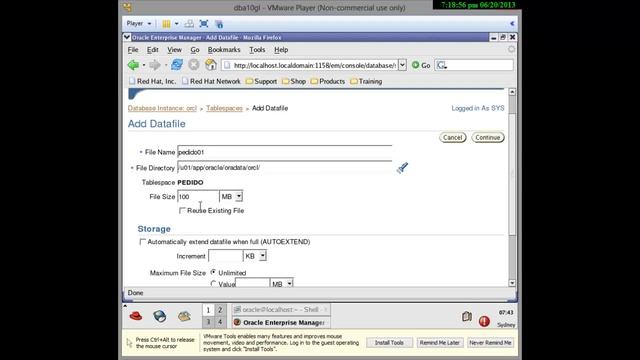Image resolution: width=640 pixels, height=360 pixels.
Task: Open Training bookmarks folder
Action: (366, 81)
